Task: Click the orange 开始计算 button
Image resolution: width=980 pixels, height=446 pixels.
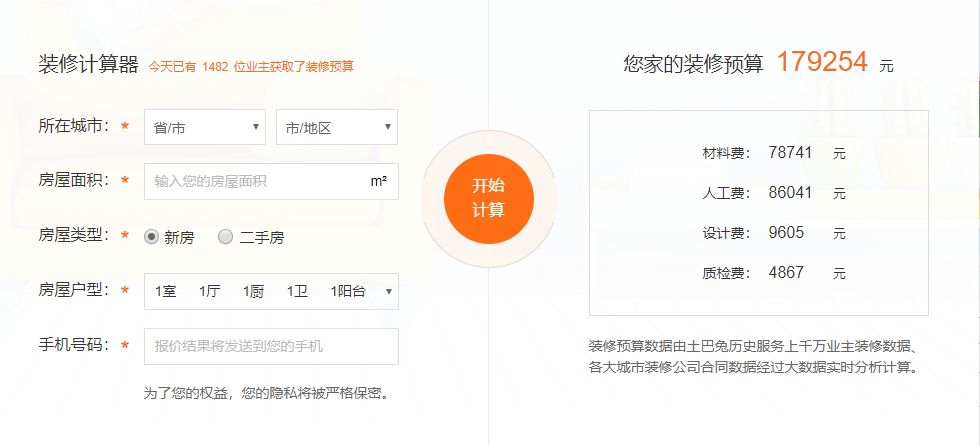Action: (x=489, y=199)
